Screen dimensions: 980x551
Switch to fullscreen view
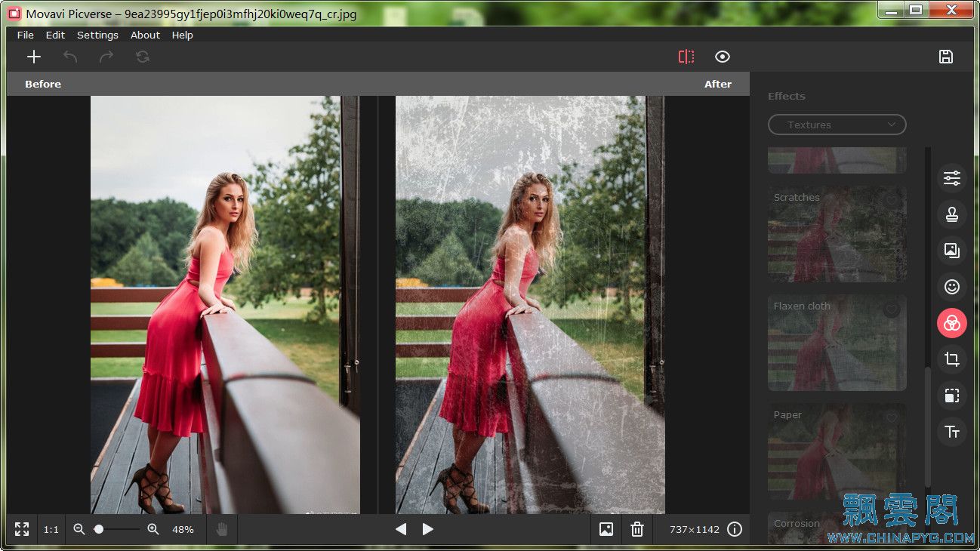[x=22, y=529]
